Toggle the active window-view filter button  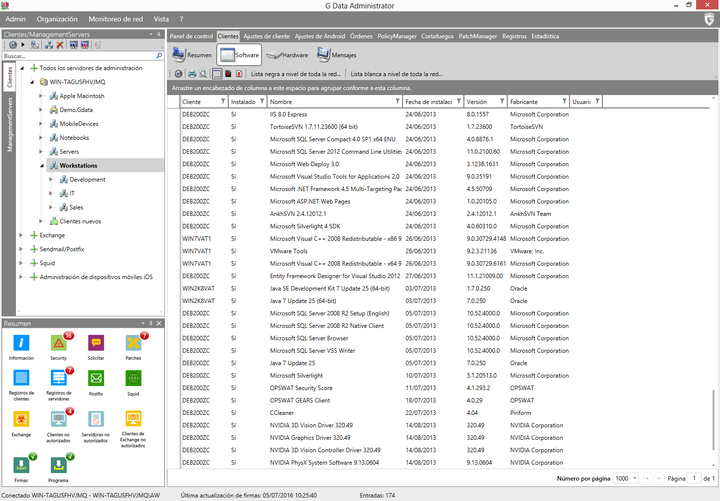point(217,73)
